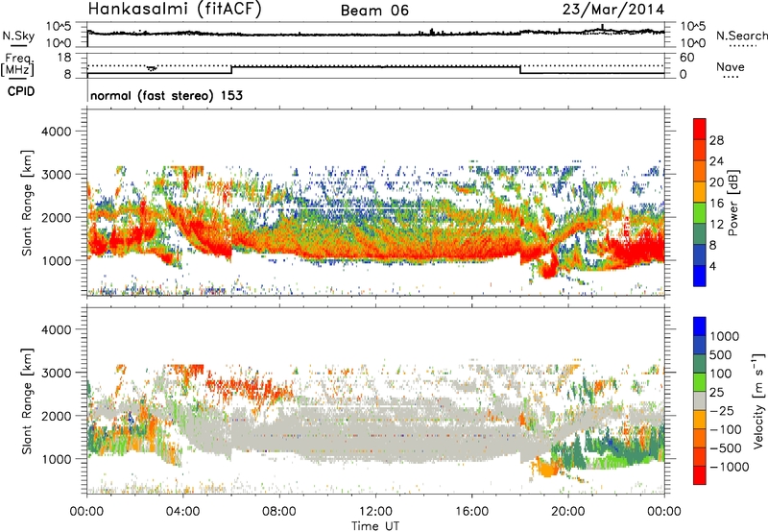Click the Hankasalmi (fitACF) plot title
Viewport: 768px width, 532px height.
[x=175, y=9]
